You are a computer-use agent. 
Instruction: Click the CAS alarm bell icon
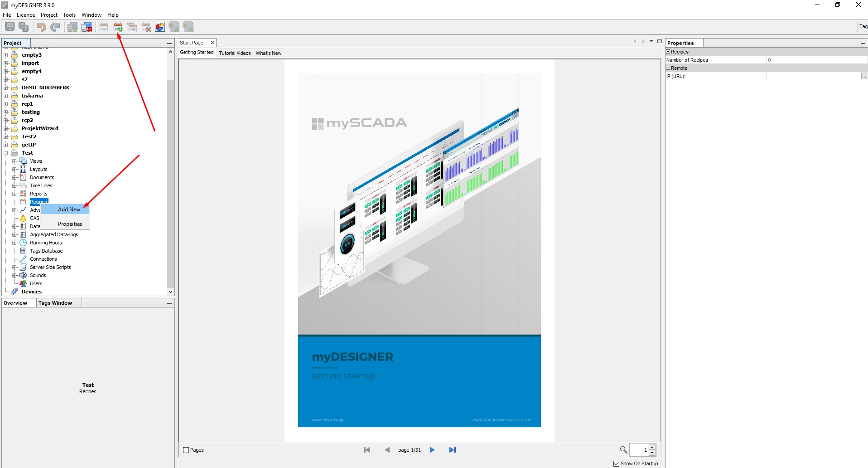pos(23,218)
